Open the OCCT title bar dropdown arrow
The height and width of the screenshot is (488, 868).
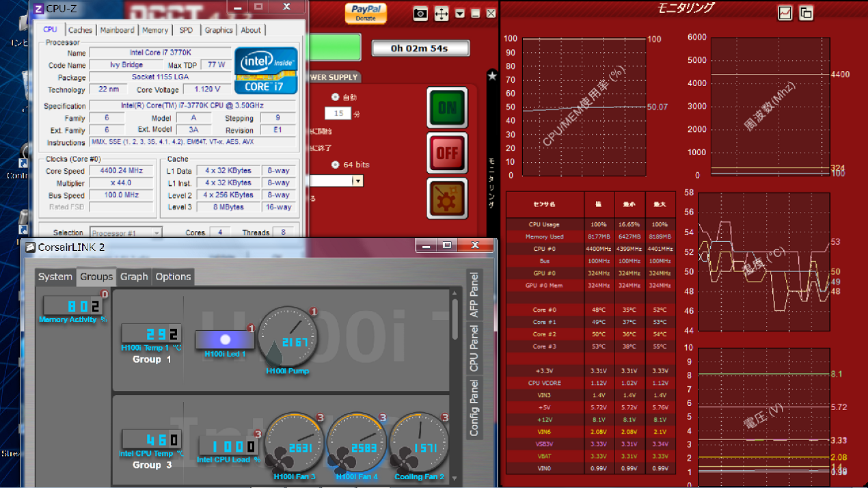point(460,13)
